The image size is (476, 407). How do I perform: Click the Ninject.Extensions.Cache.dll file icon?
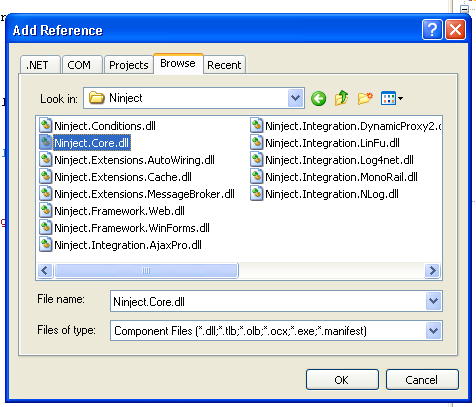(x=46, y=177)
